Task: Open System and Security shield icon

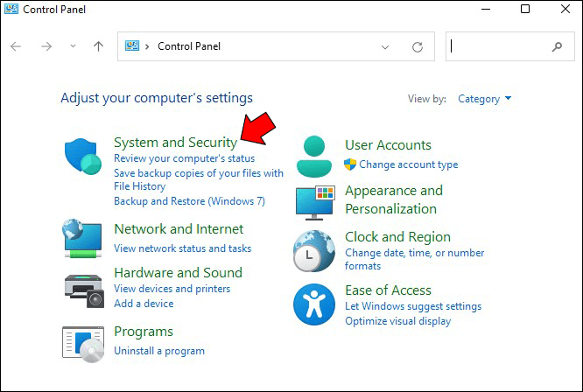Action: coord(83,157)
